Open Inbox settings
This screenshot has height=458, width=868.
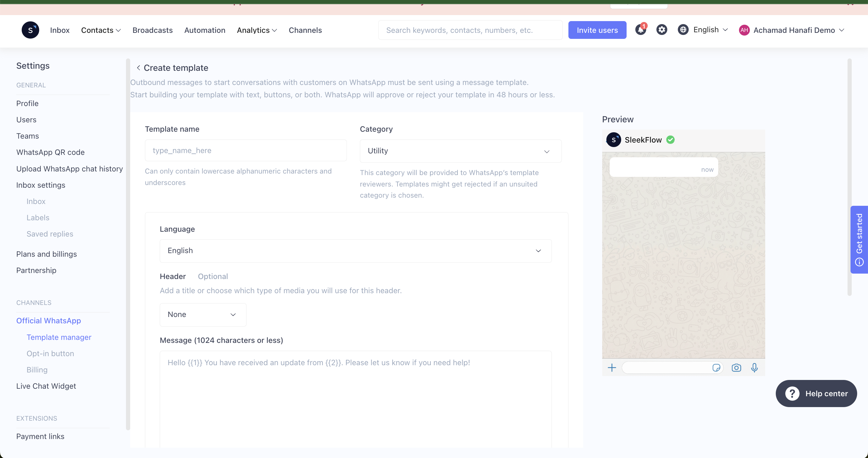coord(41,185)
